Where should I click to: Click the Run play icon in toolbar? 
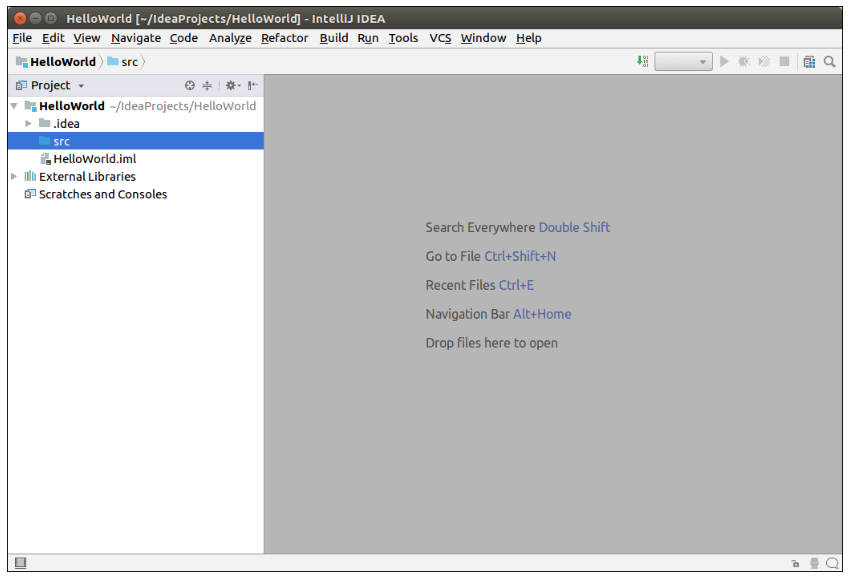[724, 61]
